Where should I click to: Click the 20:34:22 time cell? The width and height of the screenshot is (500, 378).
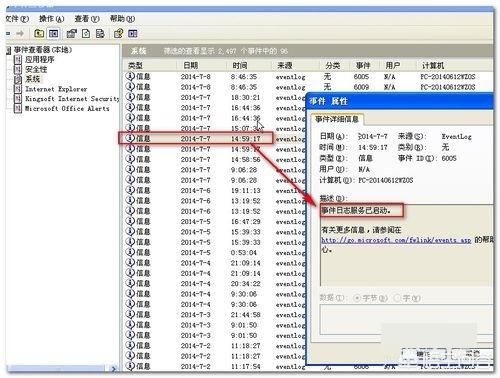click(246, 283)
